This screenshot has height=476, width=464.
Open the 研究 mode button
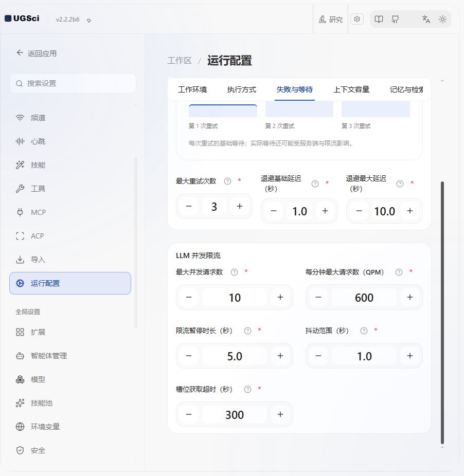point(331,20)
